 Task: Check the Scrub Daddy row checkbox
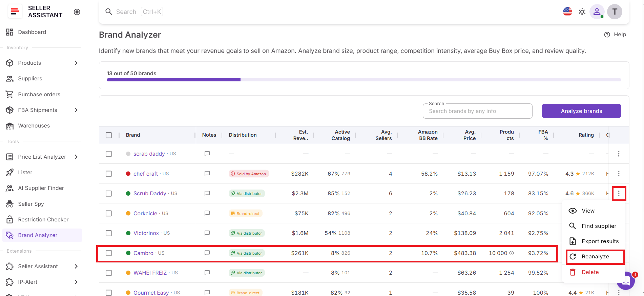pos(109,194)
